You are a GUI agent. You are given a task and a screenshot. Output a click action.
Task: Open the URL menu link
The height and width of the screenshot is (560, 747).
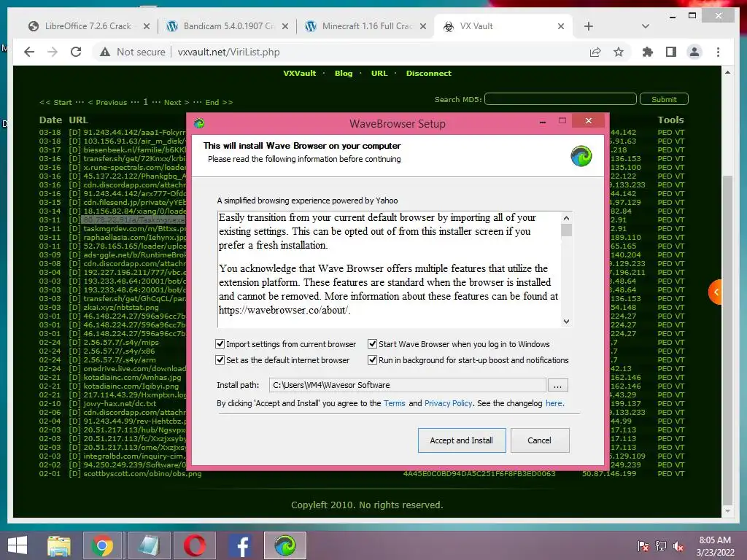(x=379, y=74)
